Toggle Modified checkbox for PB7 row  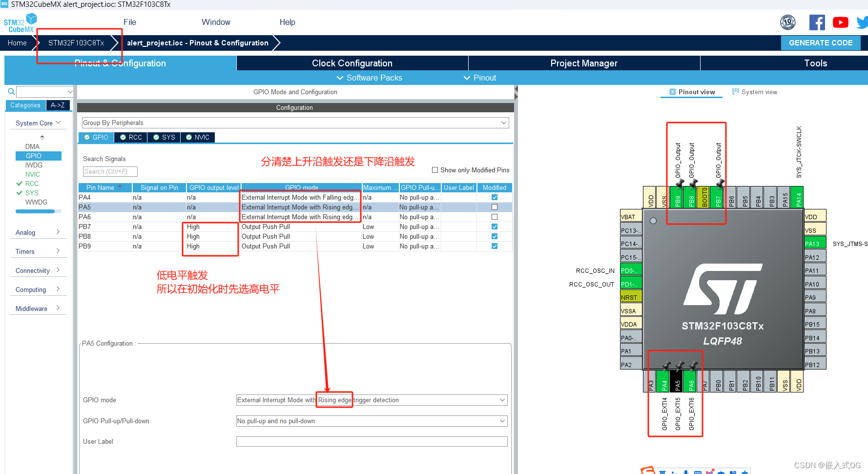click(x=495, y=227)
